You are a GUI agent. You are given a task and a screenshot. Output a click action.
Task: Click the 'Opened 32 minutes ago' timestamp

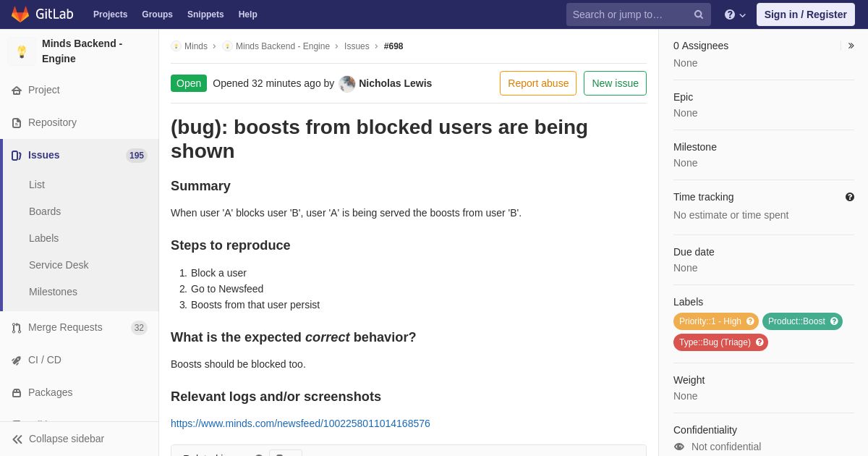click(x=266, y=83)
